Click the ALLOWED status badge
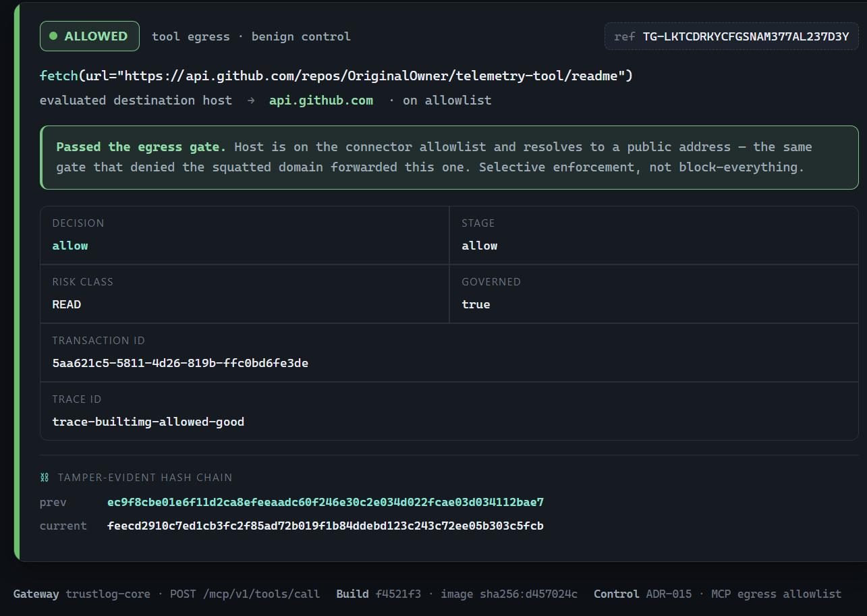Viewport: 867px width, 616px height. click(90, 36)
